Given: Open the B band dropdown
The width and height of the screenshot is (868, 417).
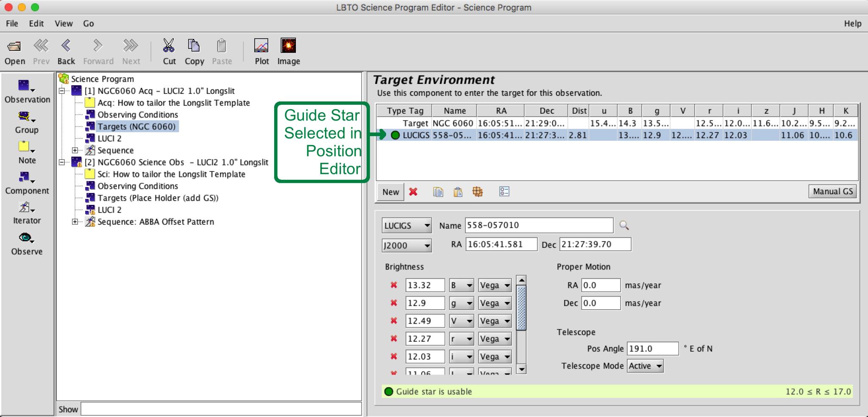Looking at the screenshot, I should pyautogui.click(x=461, y=285).
